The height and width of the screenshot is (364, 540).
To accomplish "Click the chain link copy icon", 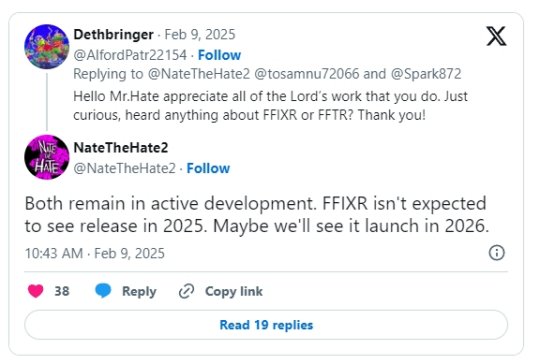I will pyautogui.click(x=187, y=291).
